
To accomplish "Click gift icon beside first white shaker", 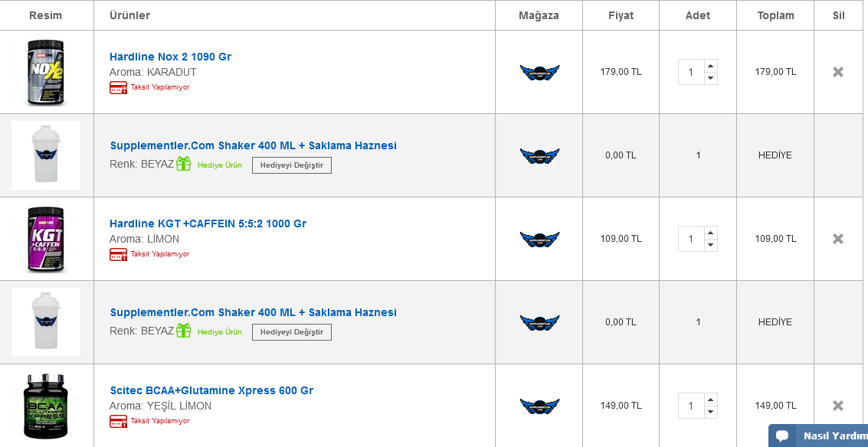I will point(183,164).
